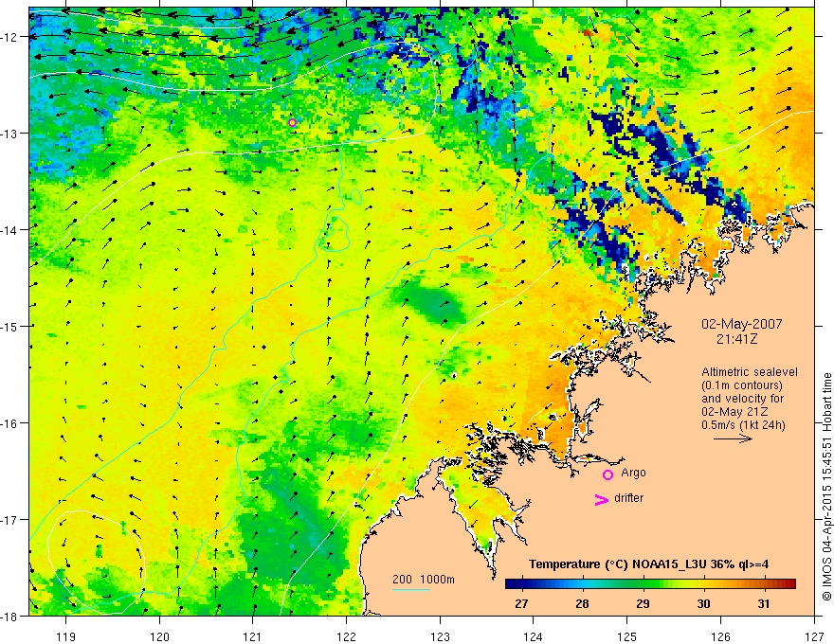The height and width of the screenshot is (644, 834).
Task: Click the 'Temperature (°C) NOAA15_L3U 36% ql>=4' title
Action: click(648, 564)
